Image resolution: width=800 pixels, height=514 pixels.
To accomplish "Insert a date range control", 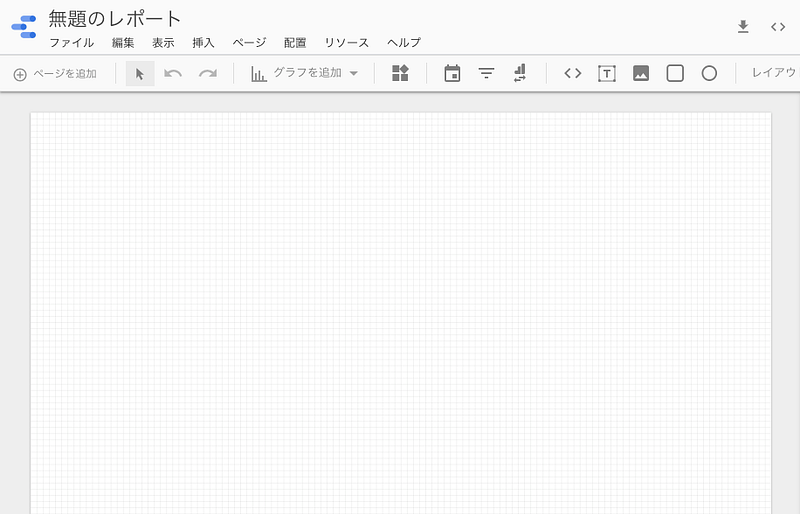I will (x=452, y=73).
